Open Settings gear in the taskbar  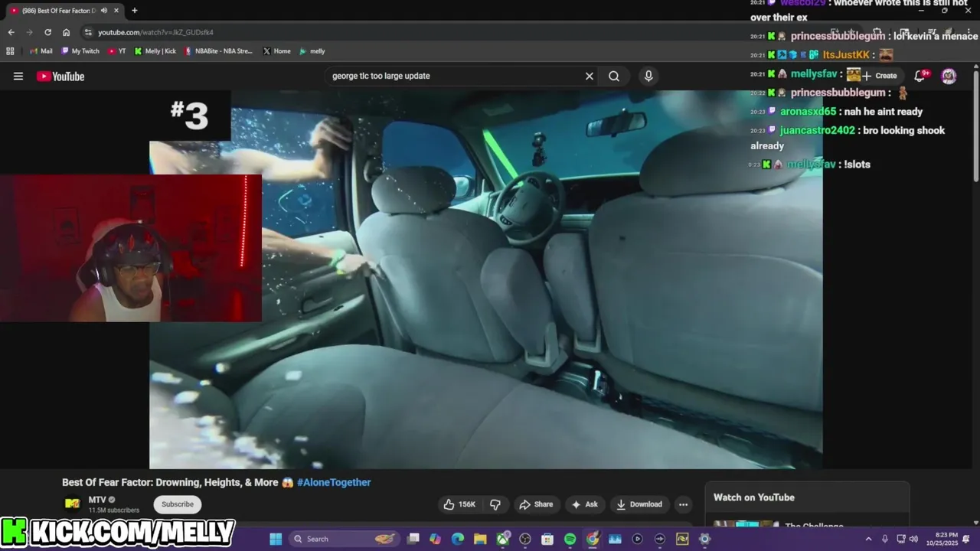coord(704,539)
